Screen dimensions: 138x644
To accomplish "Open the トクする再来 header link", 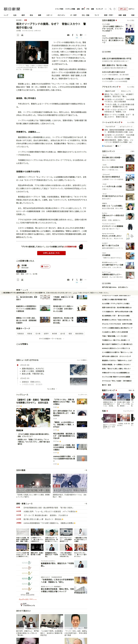I will pos(59,9).
